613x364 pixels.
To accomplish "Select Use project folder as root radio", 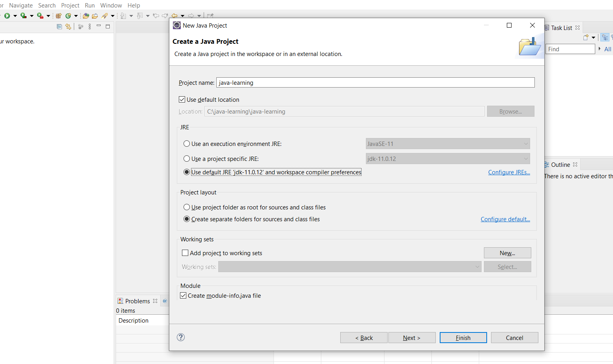I will (x=187, y=207).
